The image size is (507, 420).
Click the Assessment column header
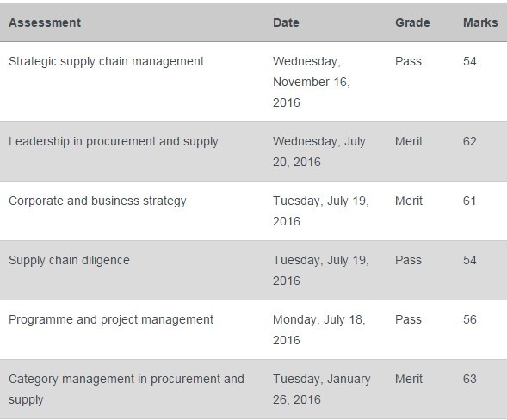tap(45, 22)
